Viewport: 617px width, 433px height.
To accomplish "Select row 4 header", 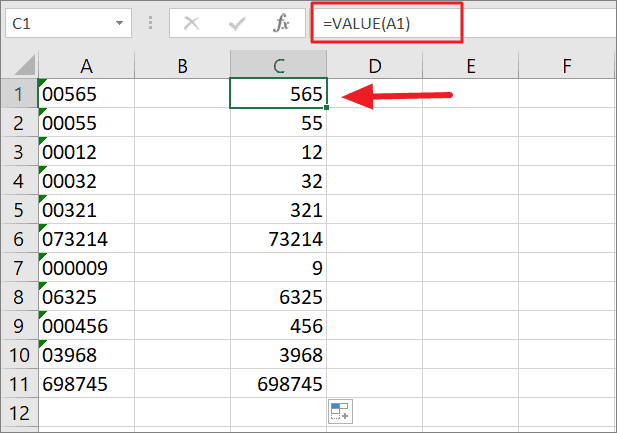I will click(x=19, y=180).
